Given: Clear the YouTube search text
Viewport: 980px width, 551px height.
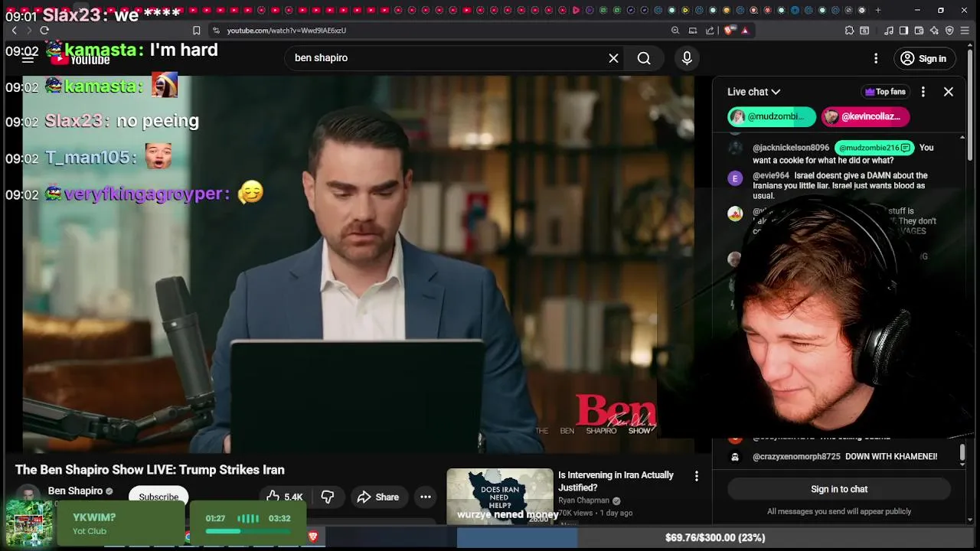Looking at the screenshot, I should [613, 58].
